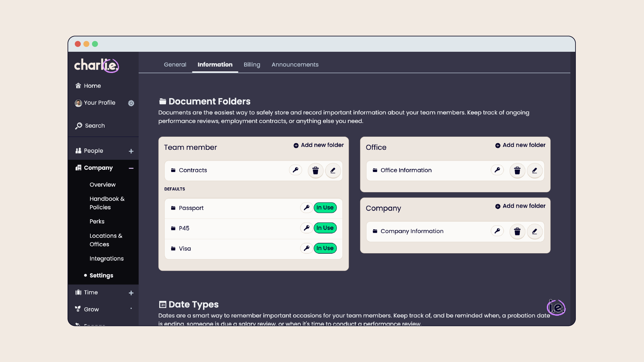Open permissions key for Passport folder
The image size is (644, 362).
pos(307,208)
